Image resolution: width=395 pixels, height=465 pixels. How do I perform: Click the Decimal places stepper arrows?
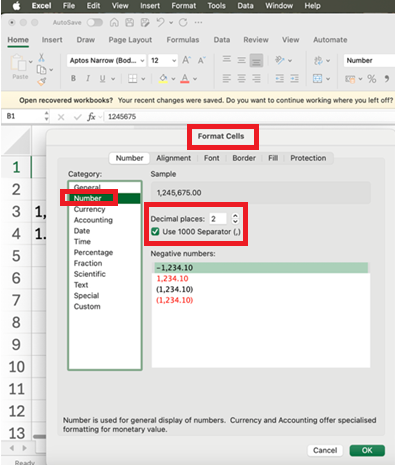point(235,219)
